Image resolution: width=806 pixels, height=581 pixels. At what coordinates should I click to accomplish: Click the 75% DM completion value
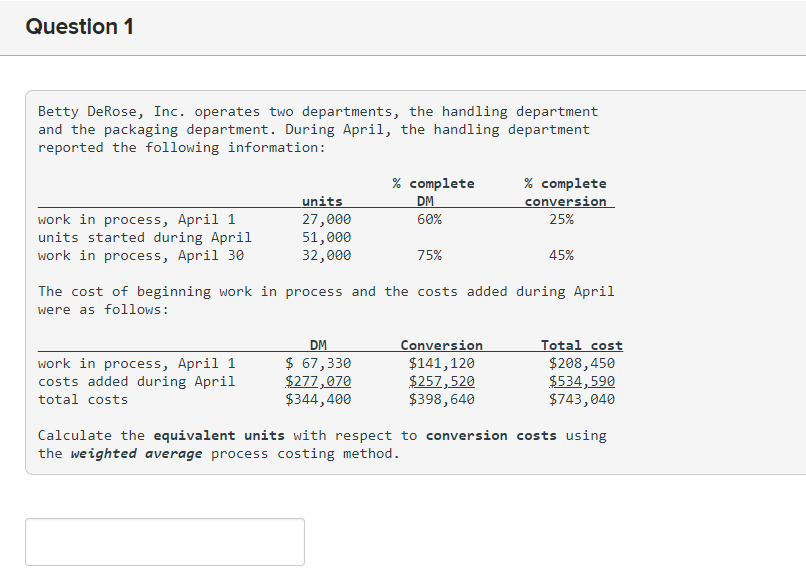tap(429, 256)
